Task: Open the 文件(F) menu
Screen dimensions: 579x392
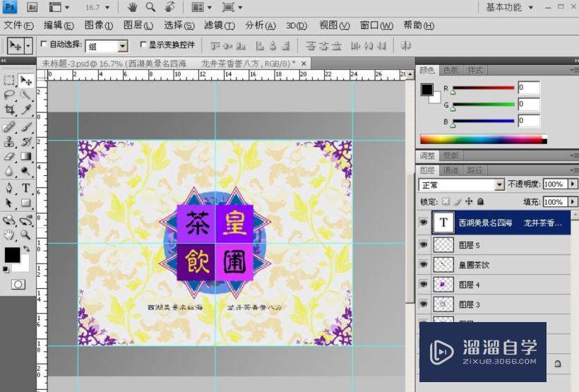Action: click(18, 25)
